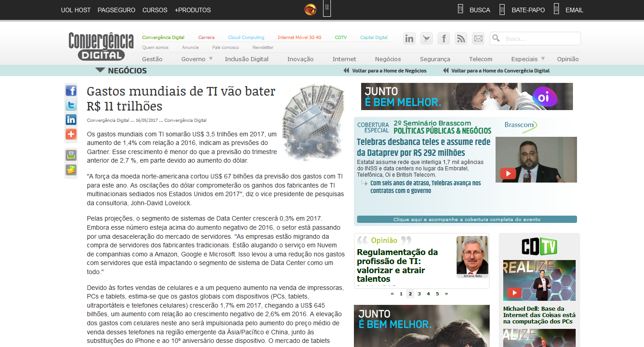644x347 pixels.
Task: Send article by email envelope icon
Action: (x=71, y=170)
